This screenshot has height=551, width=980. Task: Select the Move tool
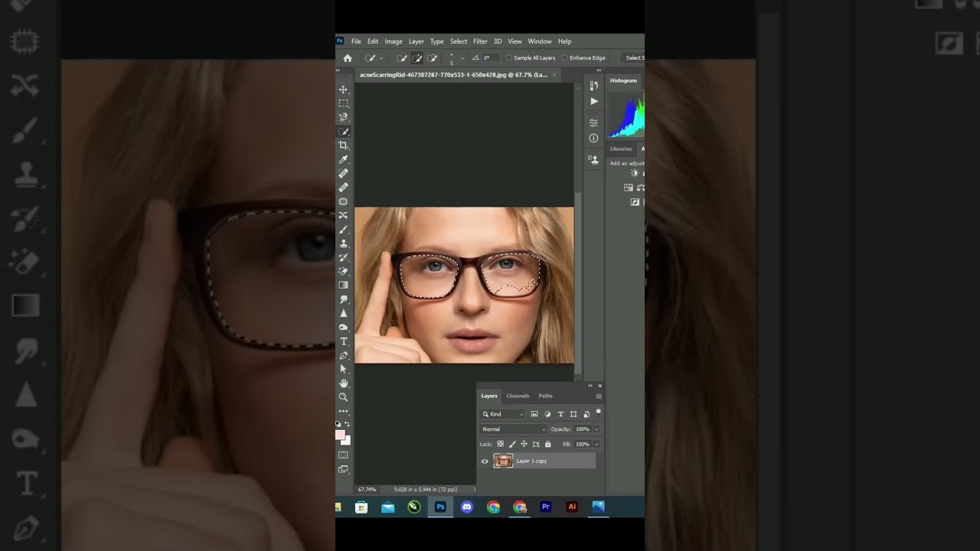[343, 90]
